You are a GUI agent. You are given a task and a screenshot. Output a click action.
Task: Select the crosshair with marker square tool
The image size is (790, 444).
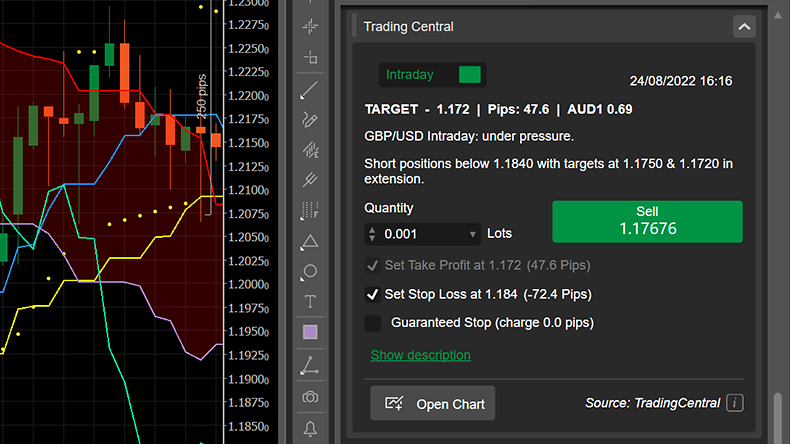[x=310, y=57]
